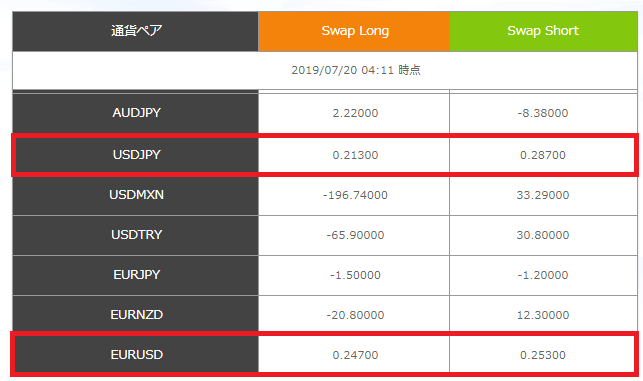Click EURUSD swap short value 0.25300
Screen dimensions: 643x381
[x=543, y=355]
